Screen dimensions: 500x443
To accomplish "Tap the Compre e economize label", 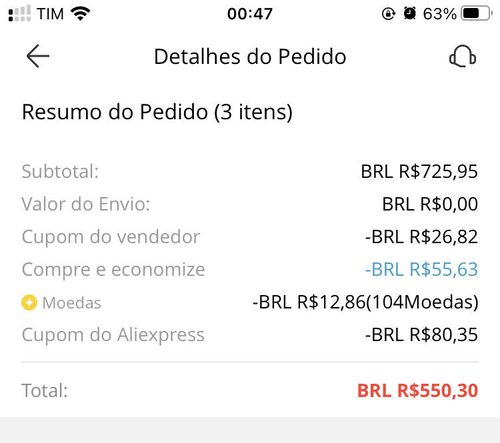I will 113,270.
